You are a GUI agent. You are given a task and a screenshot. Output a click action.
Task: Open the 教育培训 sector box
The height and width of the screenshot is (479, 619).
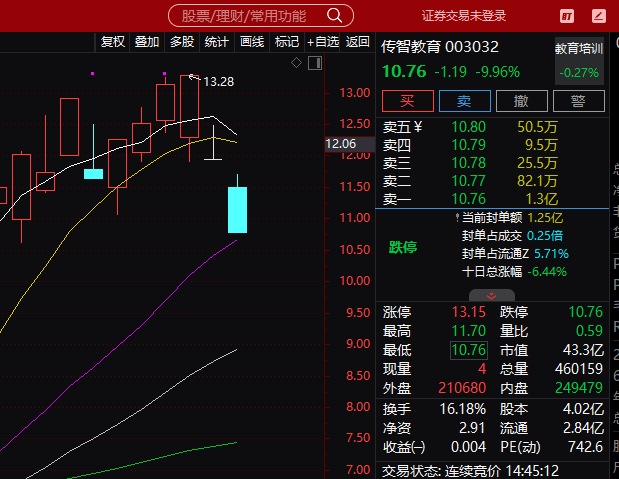pyautogui.click(x=579, y=61)
